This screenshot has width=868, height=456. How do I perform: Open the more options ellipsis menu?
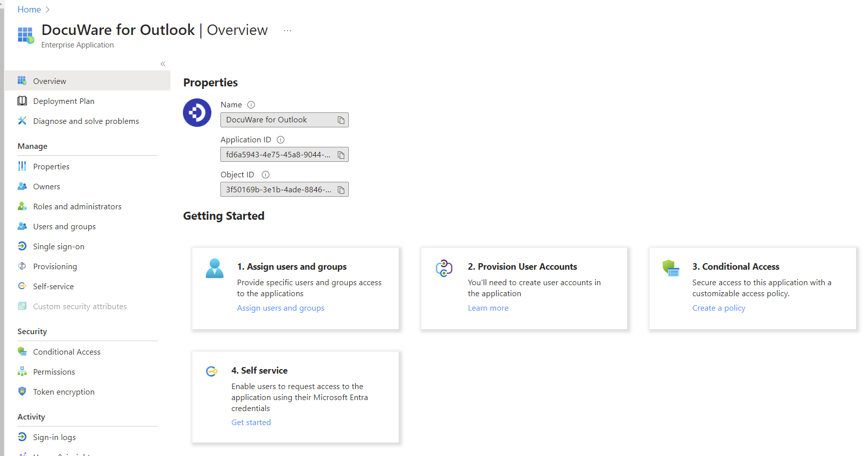[x=287, y=30]
